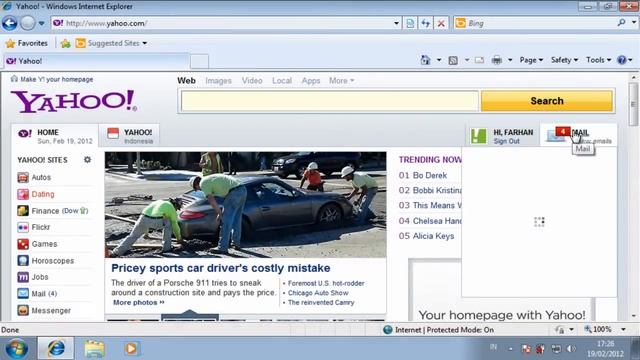Select the Video search tab
Screen dimensions: 640x360
(x=252, y=81)
